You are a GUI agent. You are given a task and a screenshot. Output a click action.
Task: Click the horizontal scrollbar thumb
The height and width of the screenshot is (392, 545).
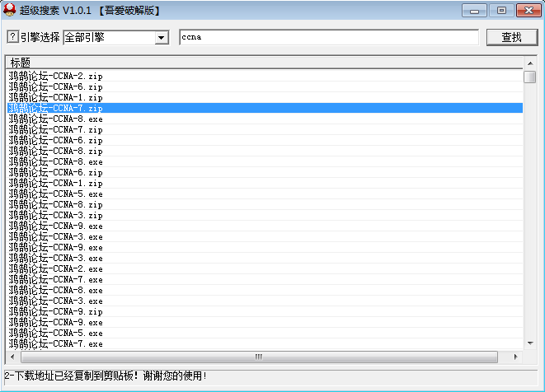coord(259,357)
